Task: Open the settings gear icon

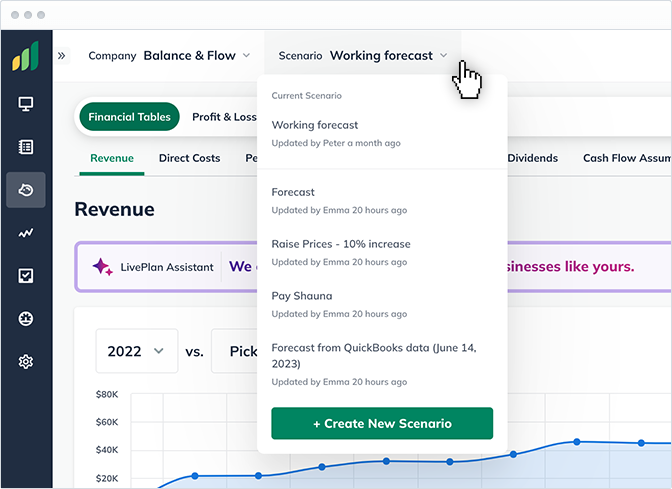Action: [x=26, y=362]
